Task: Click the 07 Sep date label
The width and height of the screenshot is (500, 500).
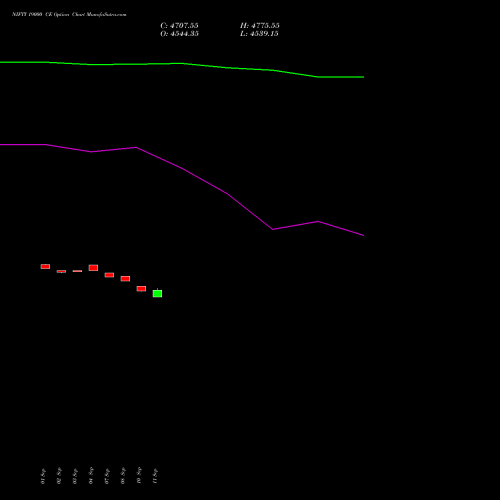Action: (107, 476)
